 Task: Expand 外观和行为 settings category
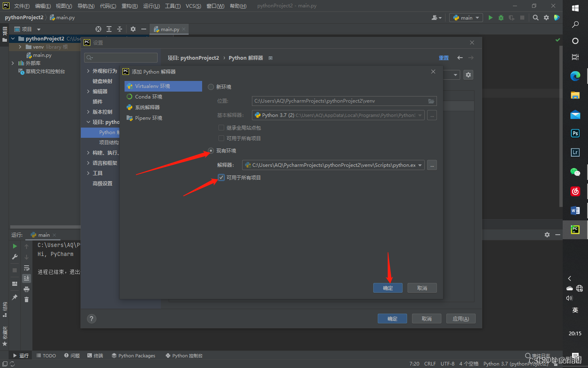(x=88, y=71)
